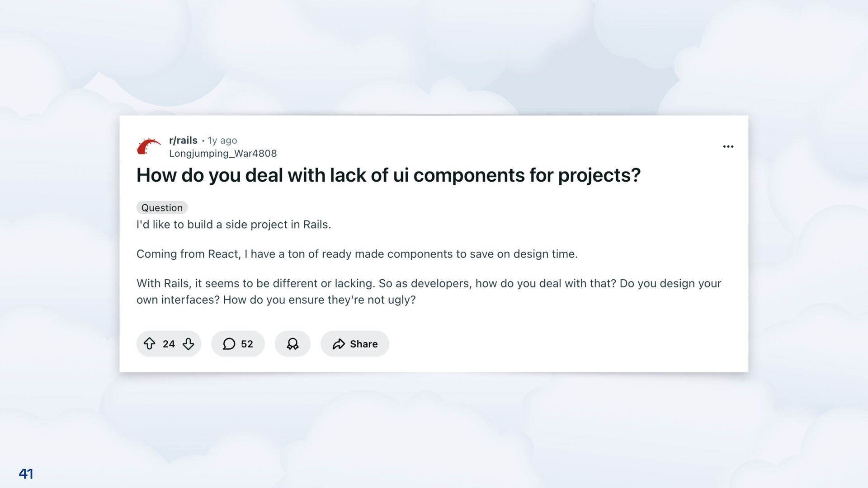Downvote the post with the down arrow
Screen dimensions: 868x488
click(189, 344)
